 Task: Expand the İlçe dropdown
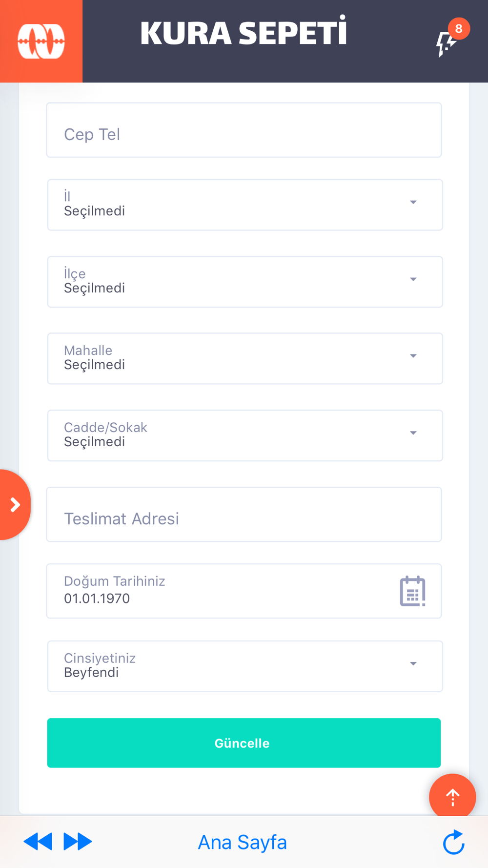coord(245,282)
